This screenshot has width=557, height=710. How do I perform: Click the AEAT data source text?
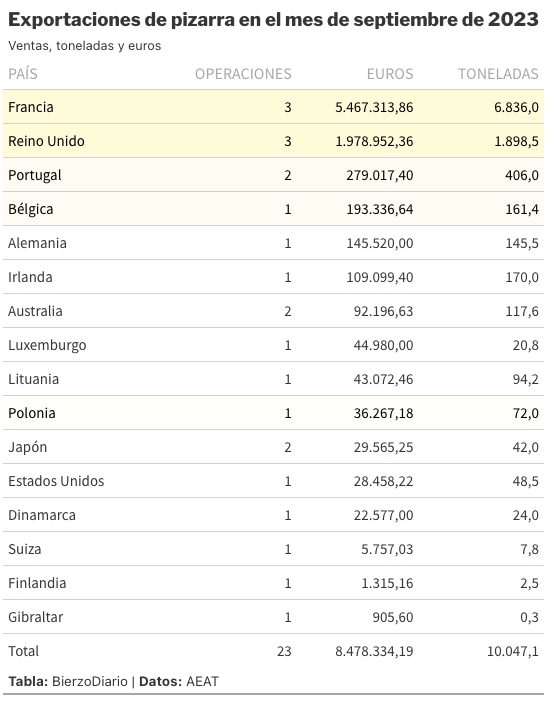tap(202, 681)
